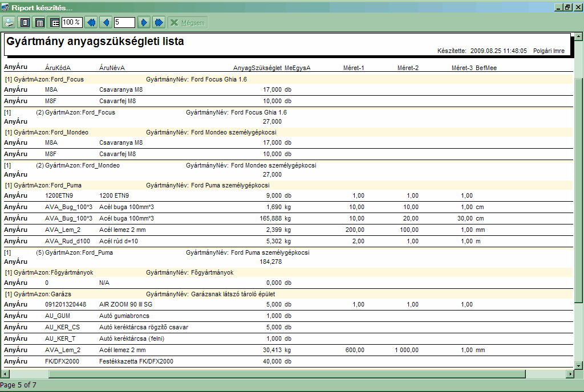584x392 pixels.
Task: Jump to first page with double-left arrow
Action: [91, 23]
